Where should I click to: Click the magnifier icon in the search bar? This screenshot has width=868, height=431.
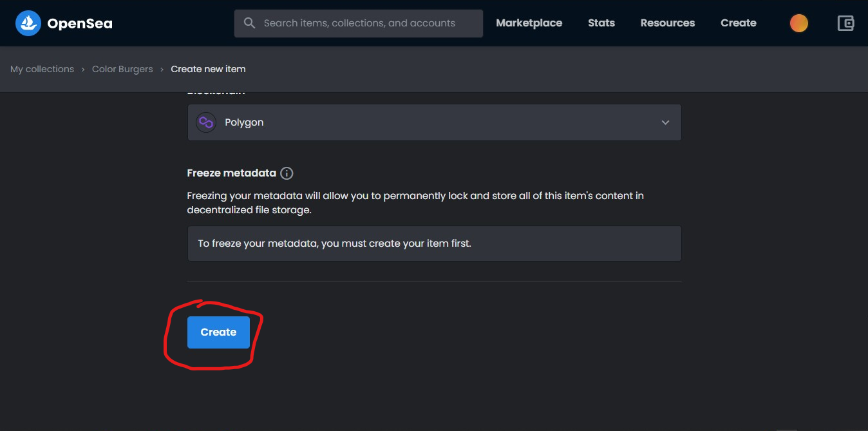[250, 23]
